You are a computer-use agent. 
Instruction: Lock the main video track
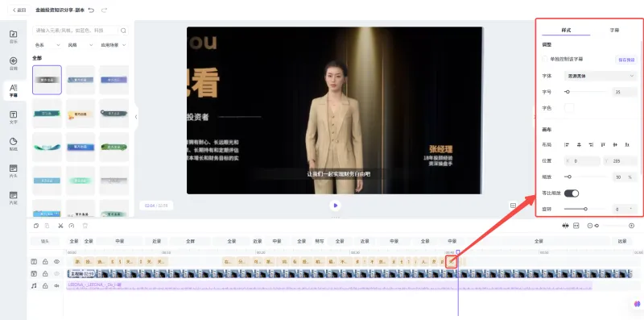(x=45, y=273)
